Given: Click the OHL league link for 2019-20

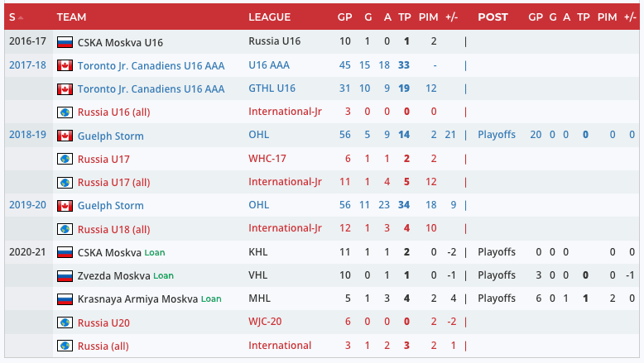Looking at the screenshot, I should coord(258,205).
